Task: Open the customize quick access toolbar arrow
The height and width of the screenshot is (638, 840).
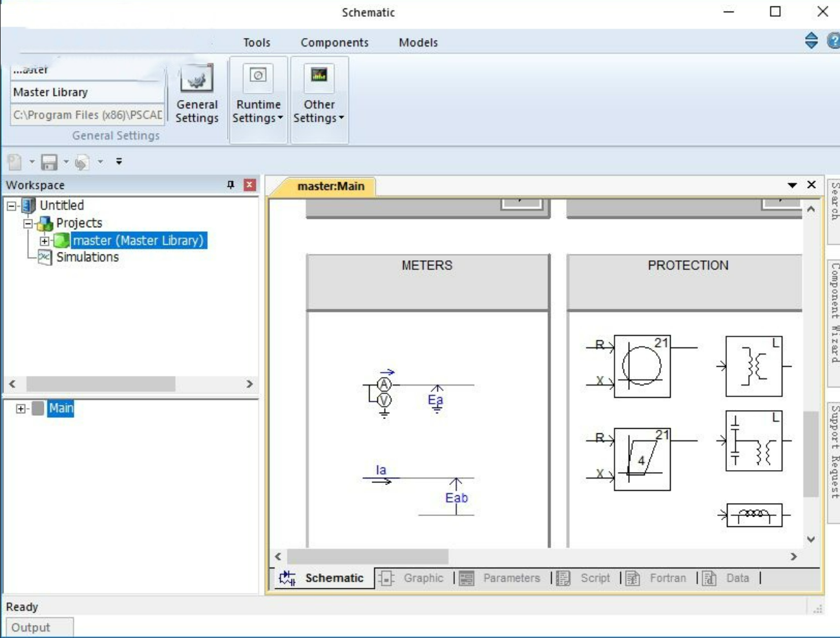Action: (119, 161)
